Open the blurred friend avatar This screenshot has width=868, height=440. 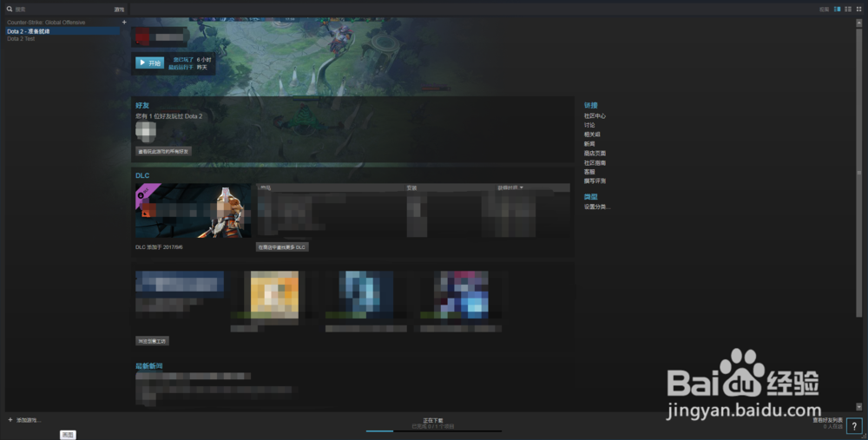click(146, 132)
